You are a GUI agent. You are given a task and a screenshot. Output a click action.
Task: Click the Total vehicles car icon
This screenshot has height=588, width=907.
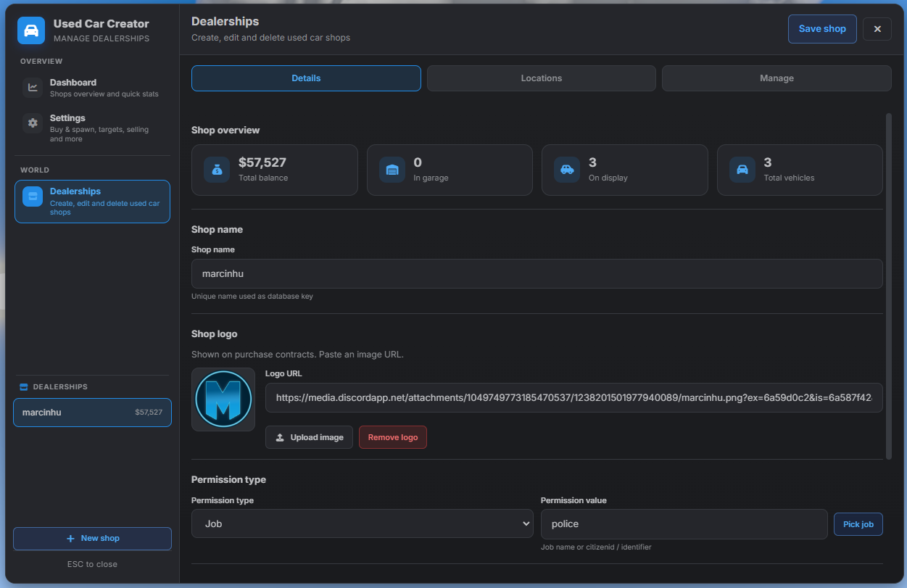(x=742, y=170)
